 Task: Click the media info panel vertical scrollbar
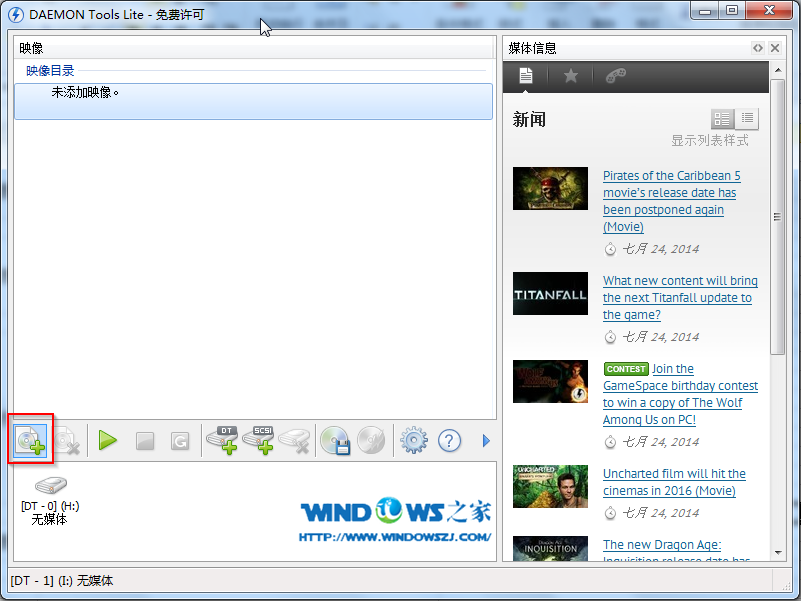pyautogui.click(x=778, y=217)
